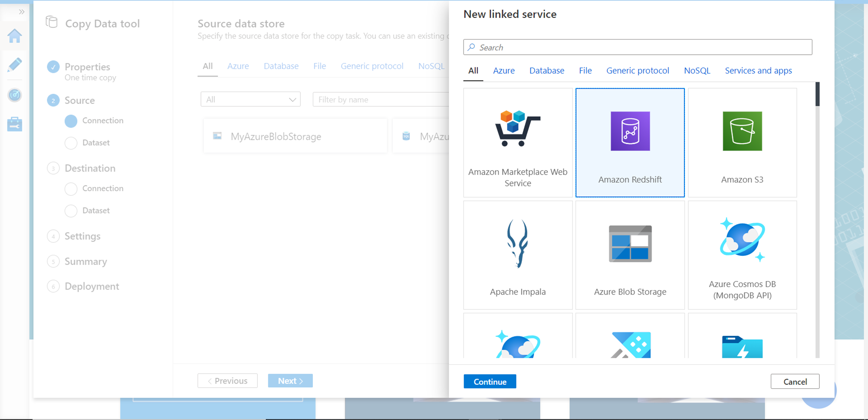Choose the Amazon Redshift icon
Image resolution: width=868 pixels, height=420 pixels.
(x=630, y=131)
